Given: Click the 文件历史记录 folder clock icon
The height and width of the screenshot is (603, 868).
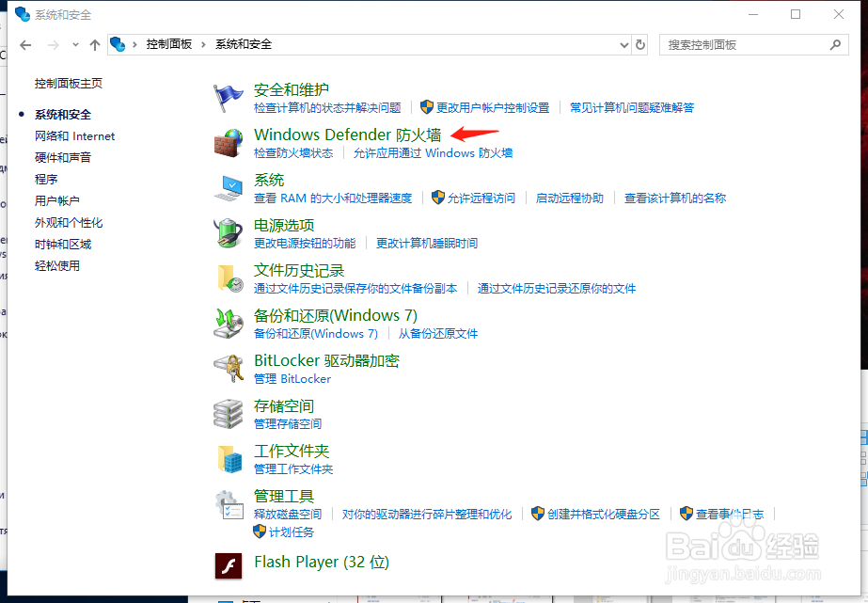Looking at the screenshot, I should (229, 278).
